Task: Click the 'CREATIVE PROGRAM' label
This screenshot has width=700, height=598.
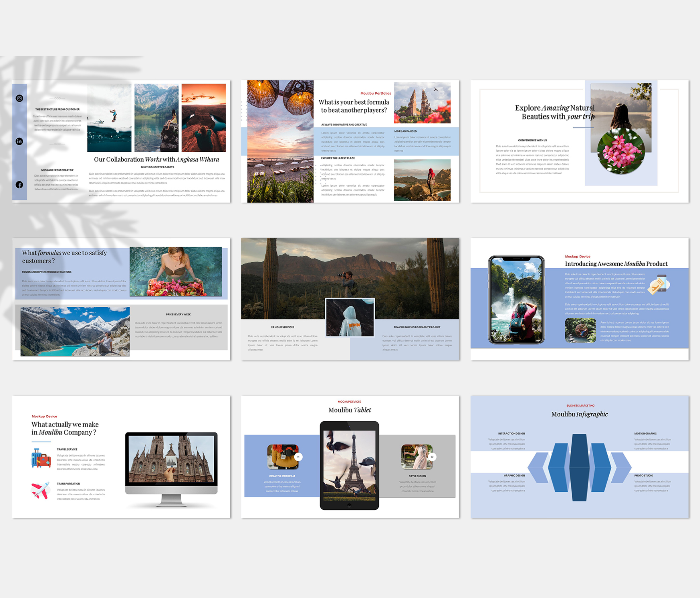Action: pyautogui.click(x=282, y=476)
